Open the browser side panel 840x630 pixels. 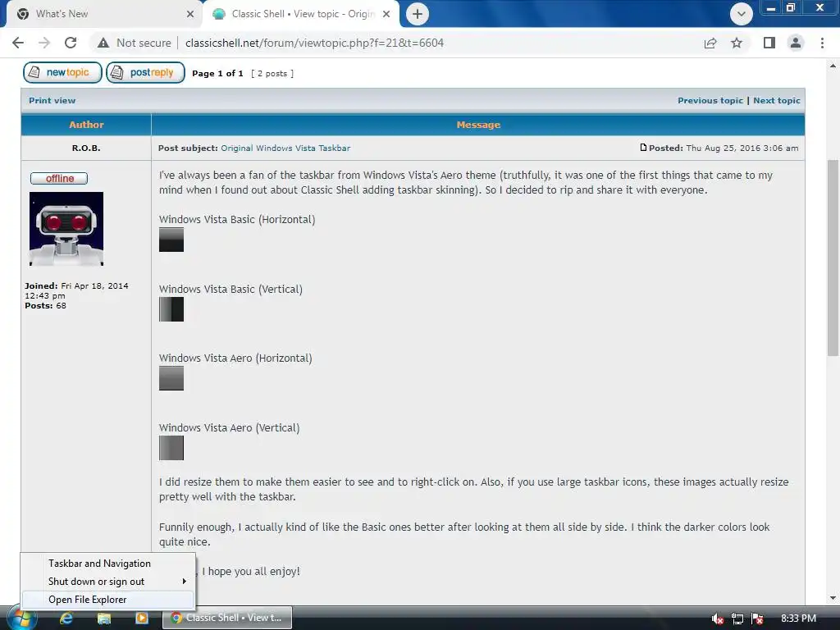click(x=769, y=43)
